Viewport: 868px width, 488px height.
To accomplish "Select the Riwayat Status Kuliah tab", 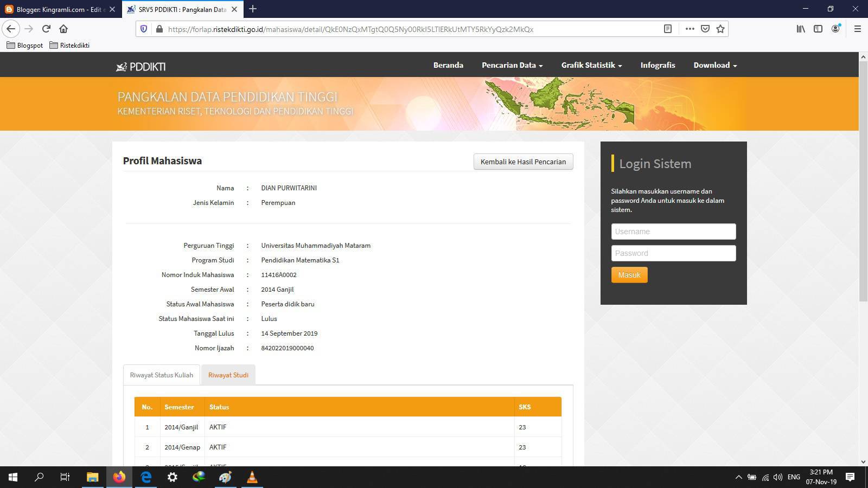I will point(162,375).
